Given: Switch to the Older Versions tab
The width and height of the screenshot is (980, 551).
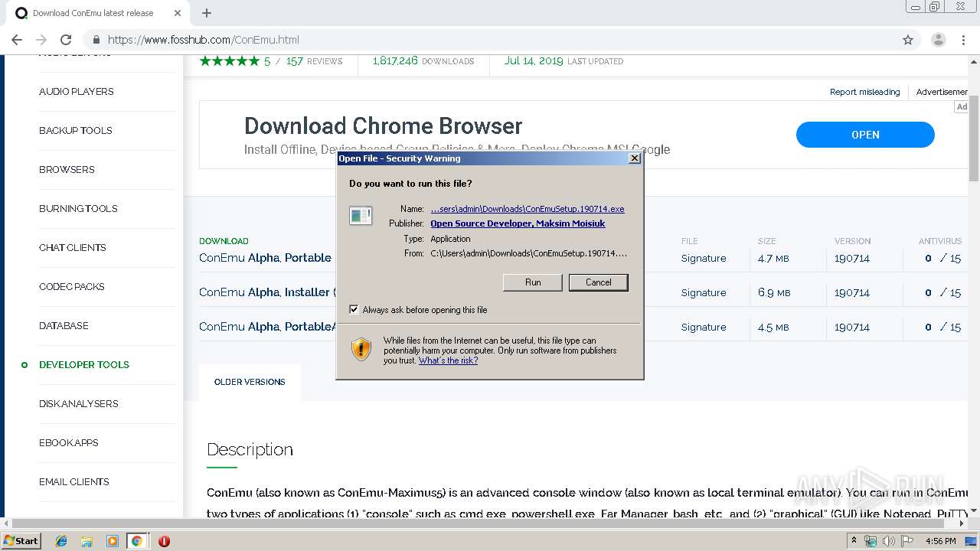Looking at the screenshot, I should point(250,382).
